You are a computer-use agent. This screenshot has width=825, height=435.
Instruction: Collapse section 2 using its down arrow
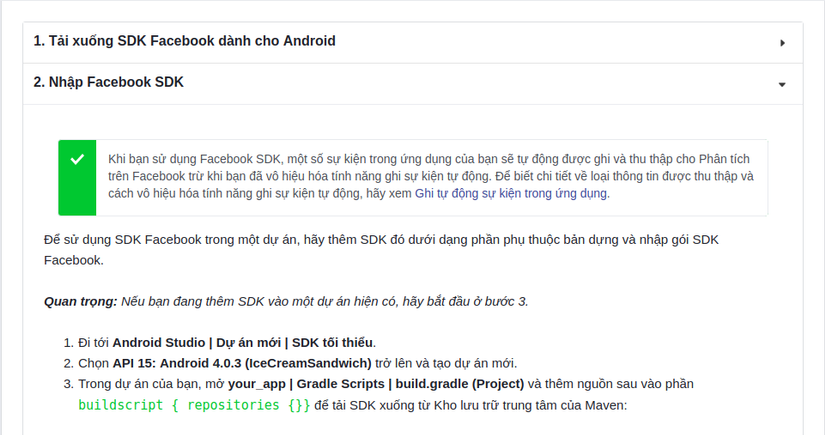[783, 84]
